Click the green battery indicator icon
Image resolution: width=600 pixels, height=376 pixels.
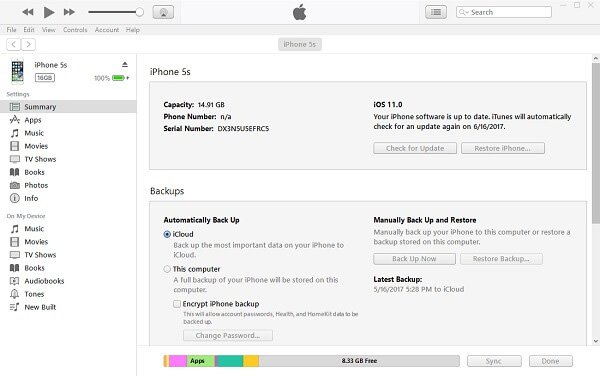tap(119, 78)
